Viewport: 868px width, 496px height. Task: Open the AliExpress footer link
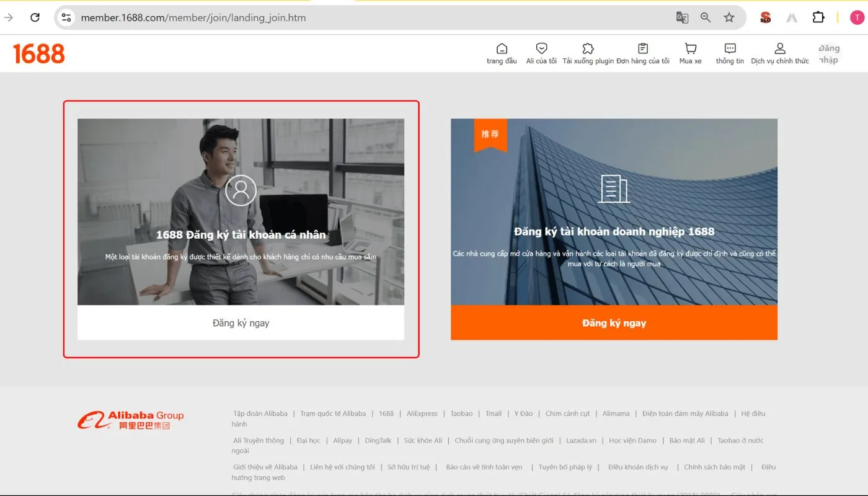pos(422,414)
